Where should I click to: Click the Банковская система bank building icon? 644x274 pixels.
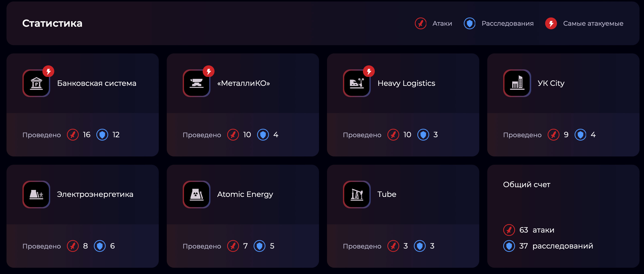click(36, 83)
